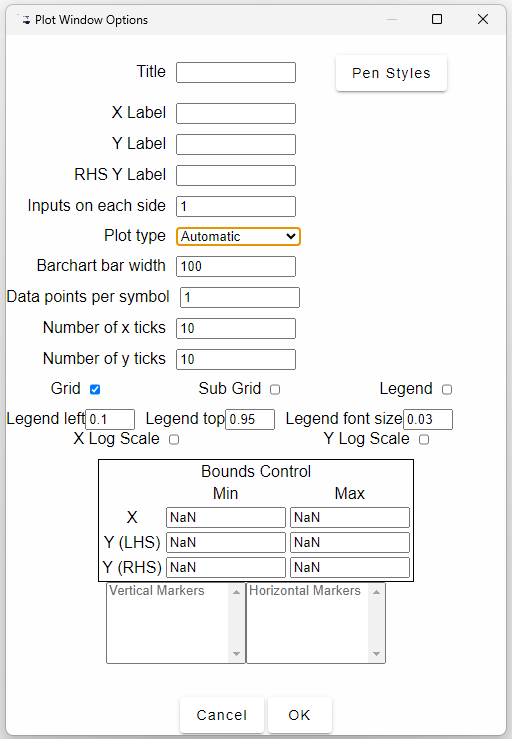Screen dimensions: 512x739
Task: Dismiss dialog with Cancel button
Action: pos(222,715)
